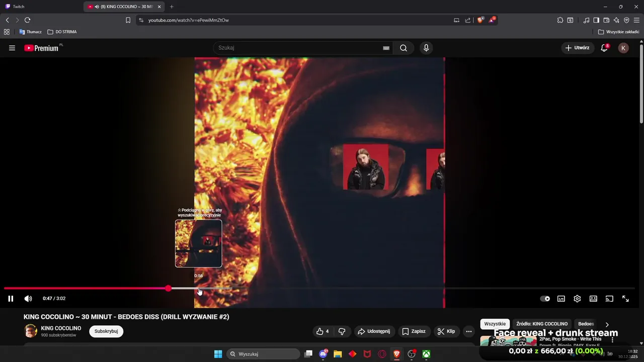644x362 pixels.
Task: Dislike the video
Action: [x=342, y=331]
